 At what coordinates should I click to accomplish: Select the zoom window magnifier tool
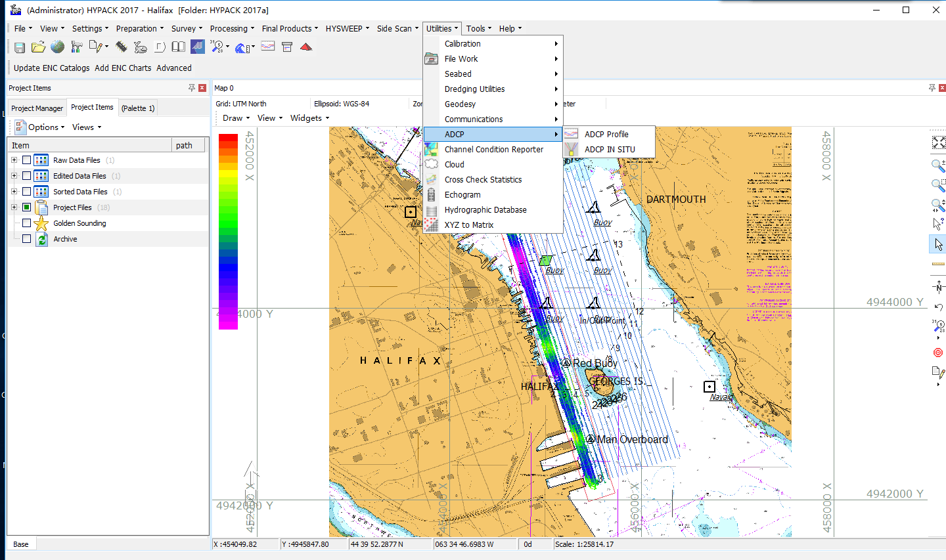(939, 185)
